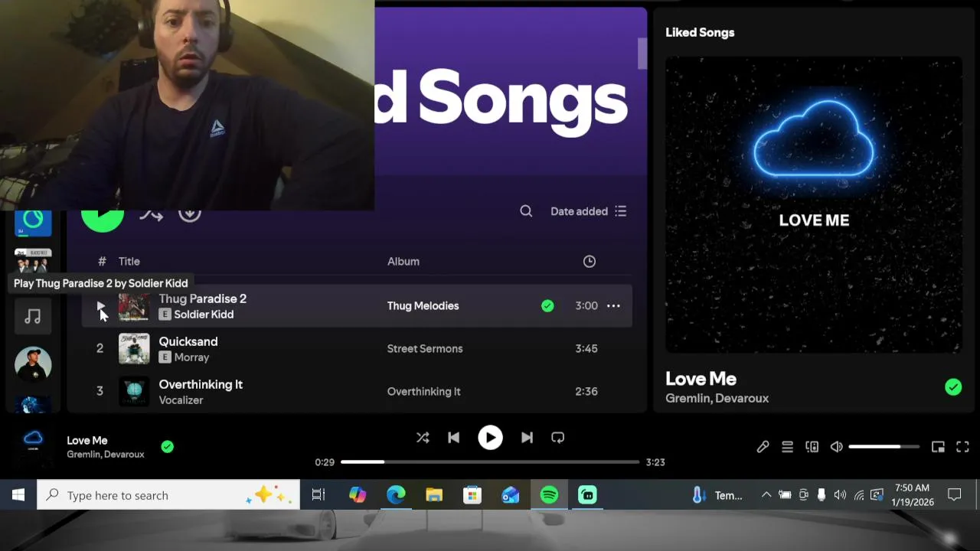Show hidden system tray icons
The height and width of the screenshot is (551, 980).
[766, 495]
